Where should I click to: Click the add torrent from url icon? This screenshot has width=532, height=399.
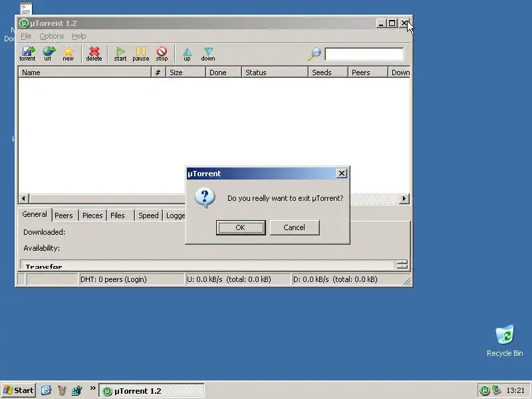[48, 54]
